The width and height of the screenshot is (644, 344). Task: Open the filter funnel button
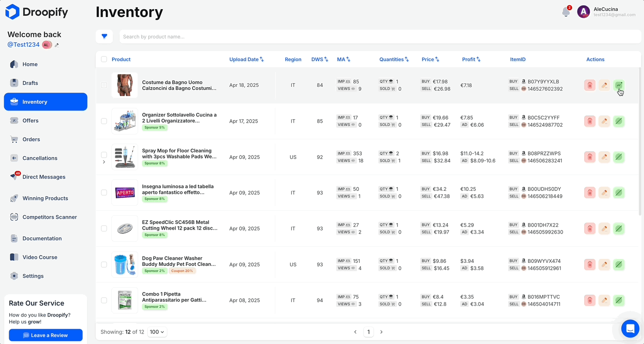point(104,37)
